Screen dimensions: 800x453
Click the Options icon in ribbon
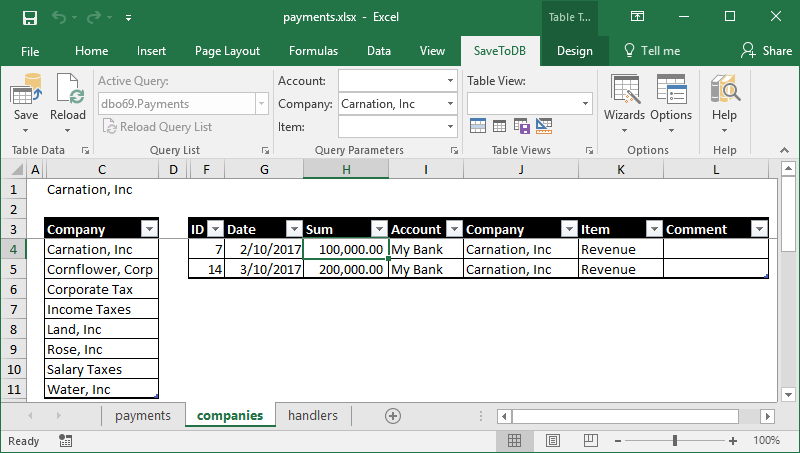(671, 89)
